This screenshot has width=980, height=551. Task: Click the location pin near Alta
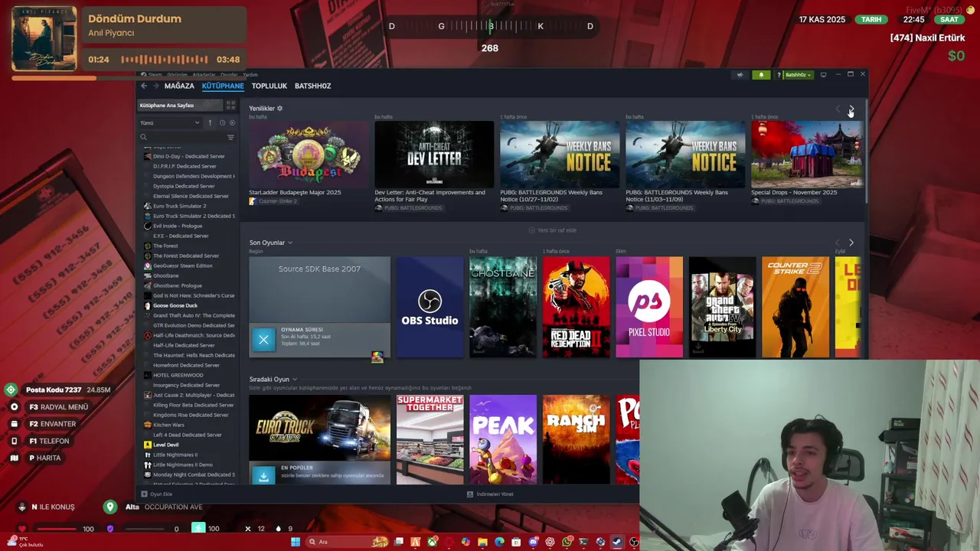[x=110, y=507]
